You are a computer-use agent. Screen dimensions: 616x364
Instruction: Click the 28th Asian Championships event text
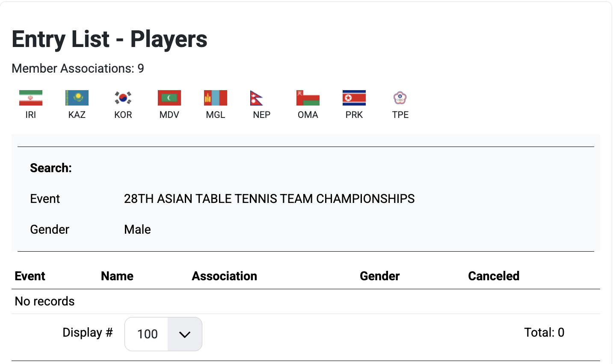click(x=269, y=199)
